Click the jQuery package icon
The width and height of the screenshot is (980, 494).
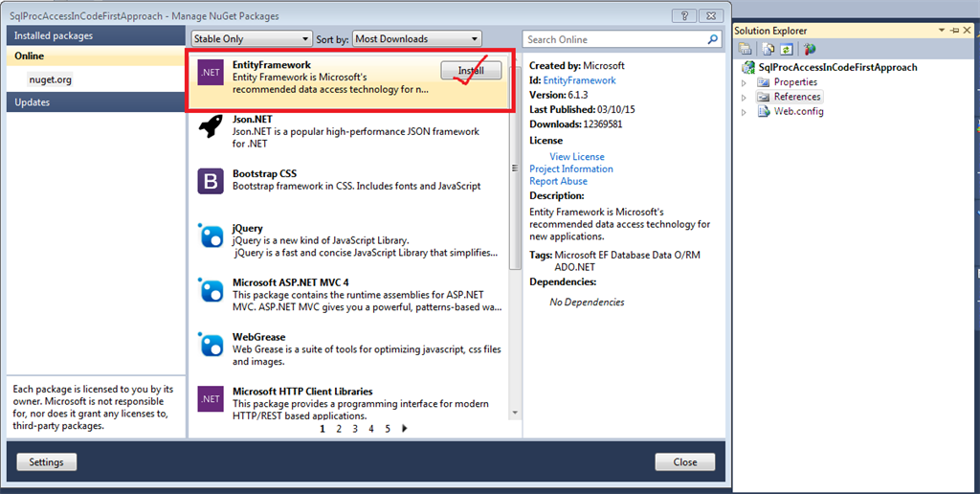pyautogui.click(x=211, y=236)
